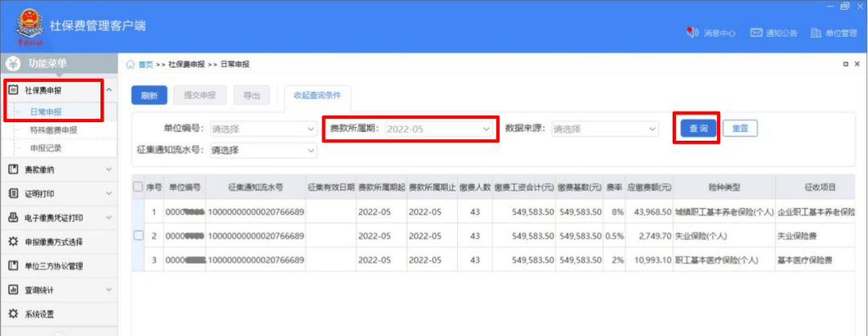868x336 pixels.
Task: Open the 消息中心 message center icon
Action: point(693,33)
